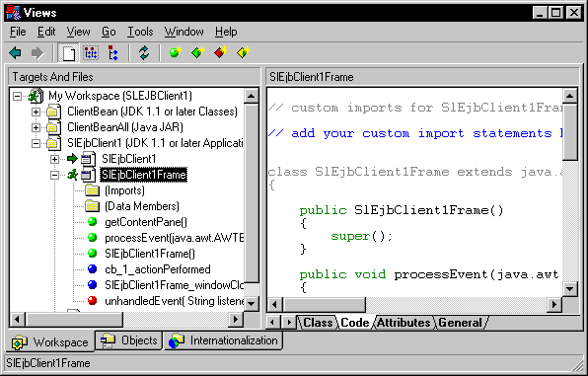Open the Go menu

coord(109,32)
